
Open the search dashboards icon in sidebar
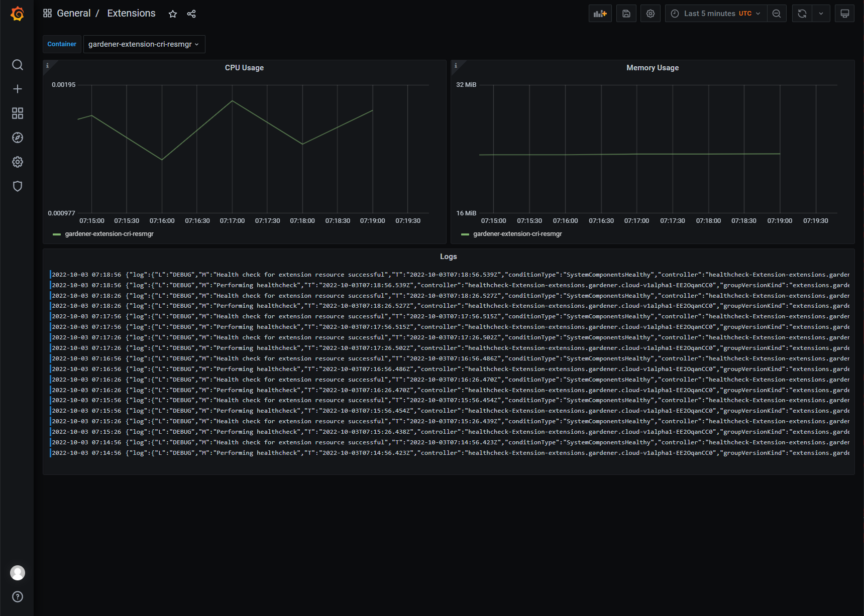pyautogui.click(x=18, y=65)
